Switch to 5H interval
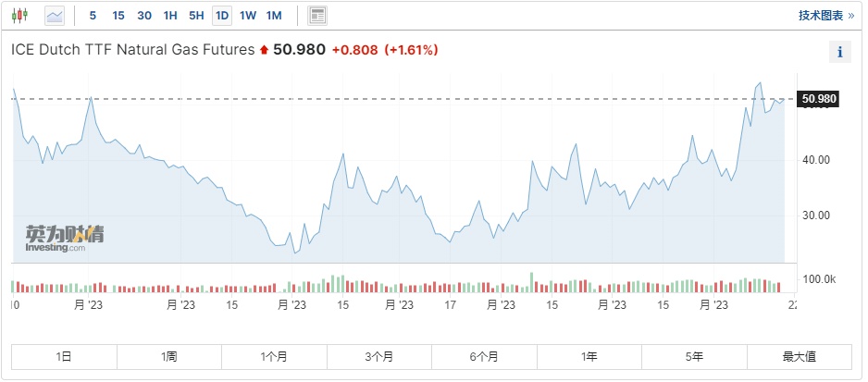 (196, 16)
